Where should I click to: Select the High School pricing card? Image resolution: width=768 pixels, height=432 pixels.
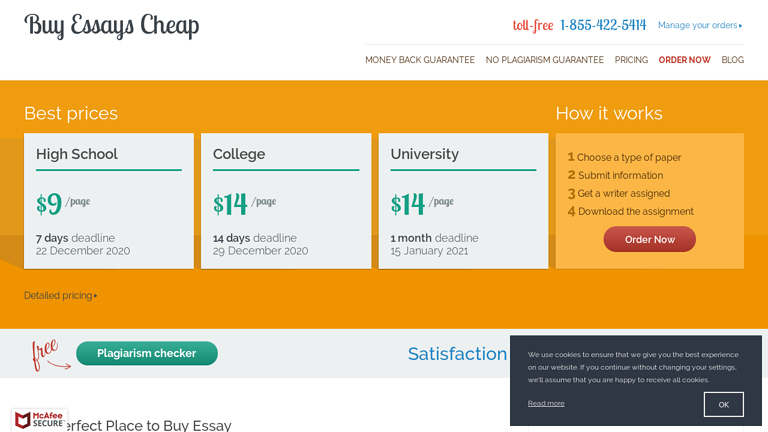coord(109,201)
